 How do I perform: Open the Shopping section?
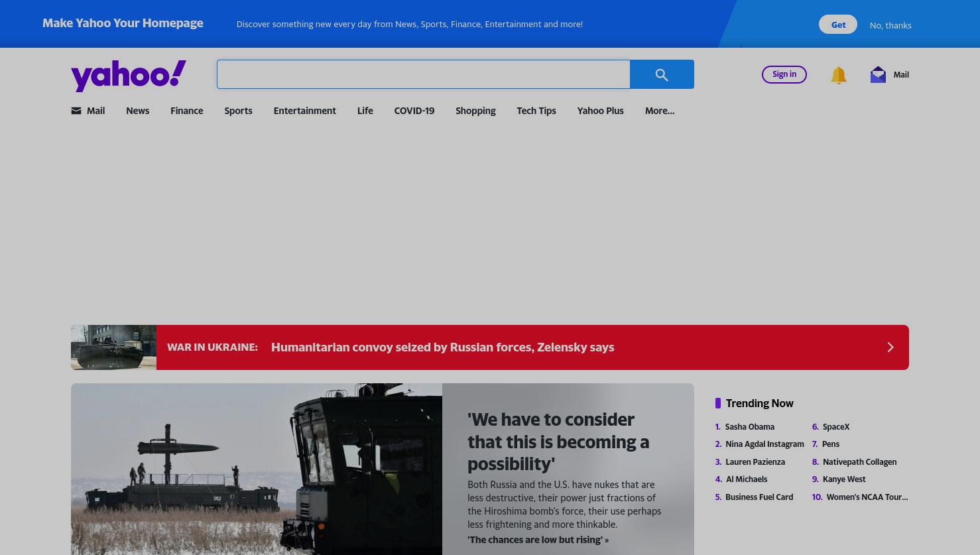coord(475,111)
